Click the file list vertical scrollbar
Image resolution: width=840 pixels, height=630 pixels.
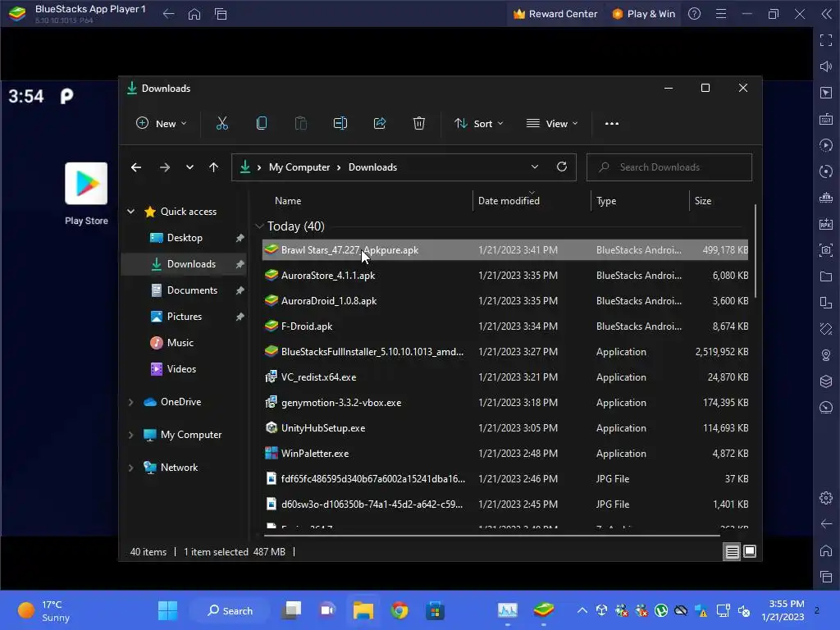pyautogui.click(x=756, y=251)
